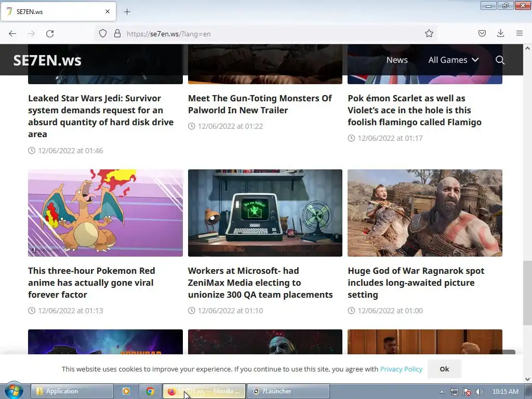The height and width of the screenshot is (399, 532).
Task: Open Gun-Toting Monsters Of Palworld article
Action: pos(260,104)
